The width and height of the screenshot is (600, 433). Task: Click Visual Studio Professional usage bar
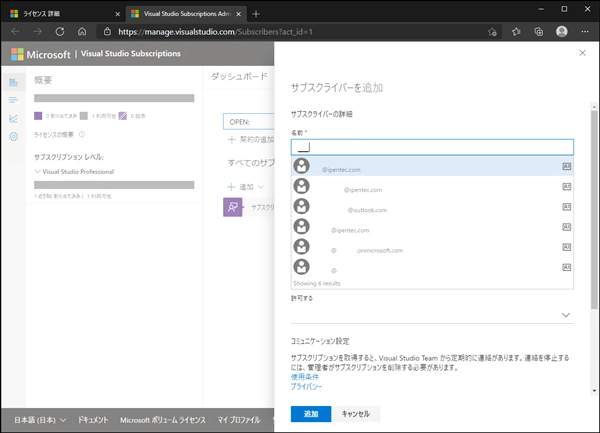click(x=114, y=185)
